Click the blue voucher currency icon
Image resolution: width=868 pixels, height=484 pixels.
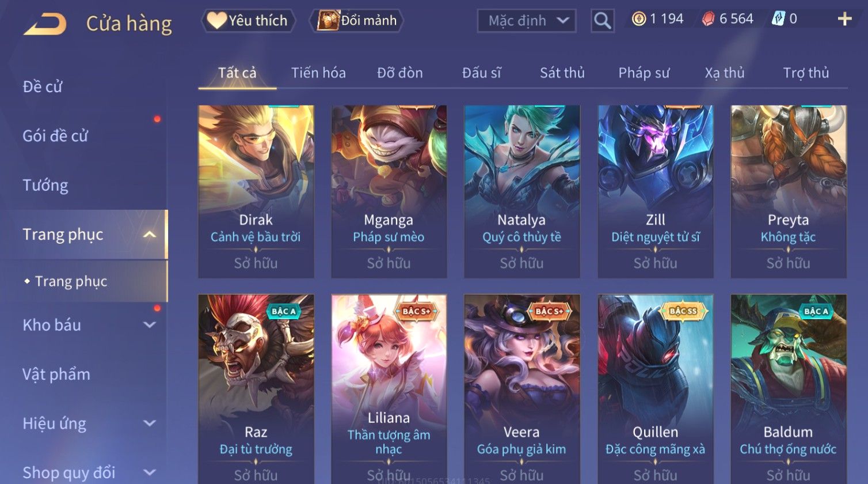click(x=778, y=19)
